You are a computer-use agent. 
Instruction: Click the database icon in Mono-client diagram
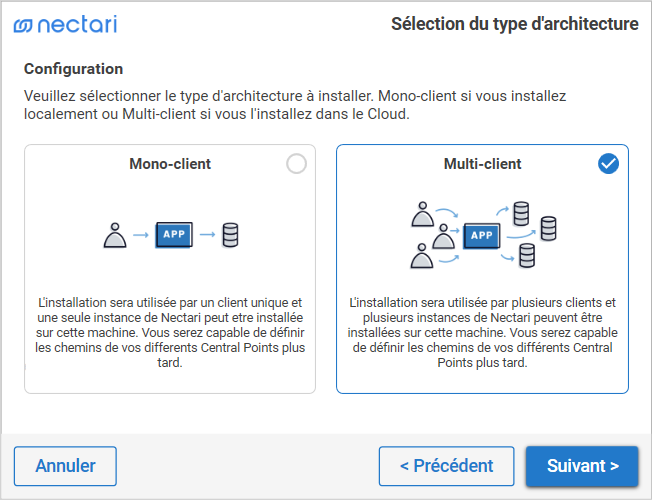point(231,236)
